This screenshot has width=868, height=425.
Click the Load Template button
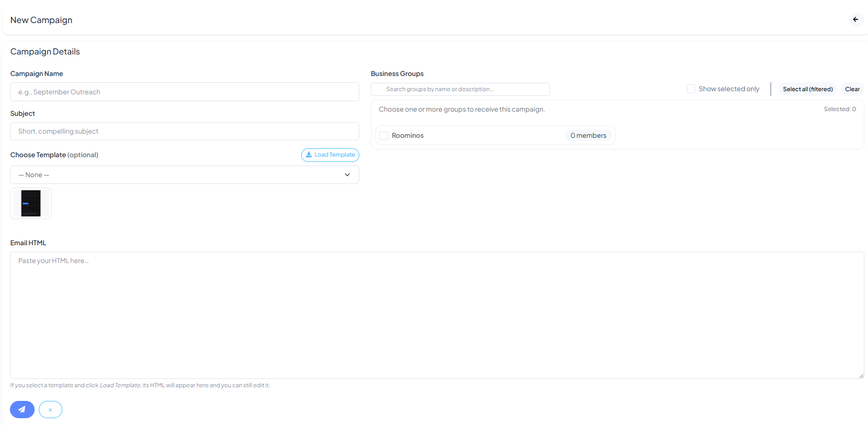330,155
